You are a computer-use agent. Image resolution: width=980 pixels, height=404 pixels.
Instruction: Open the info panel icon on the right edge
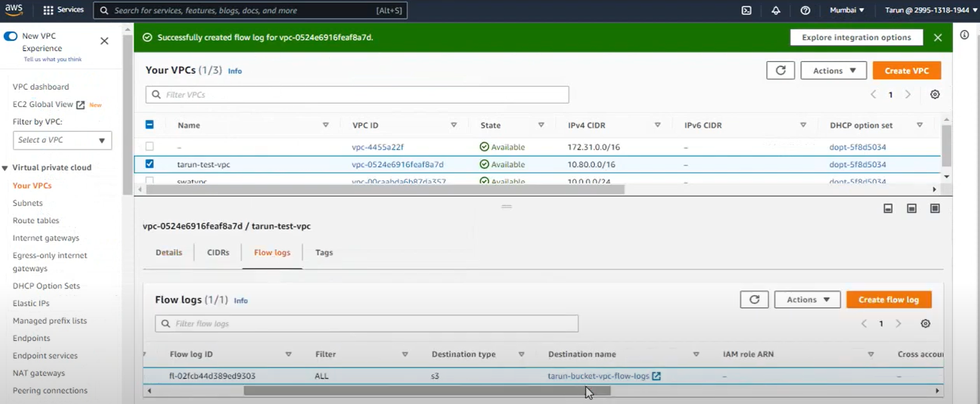coord(964,35)
